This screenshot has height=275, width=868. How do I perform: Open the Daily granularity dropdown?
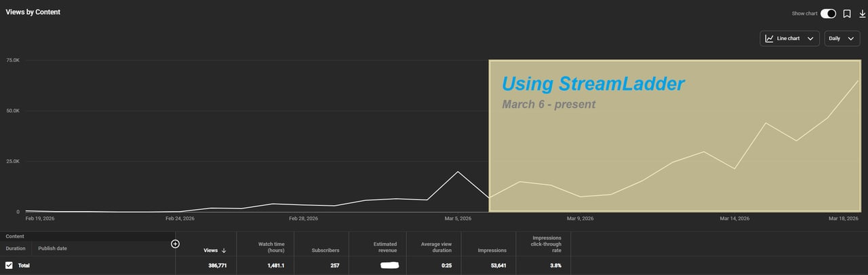[842, 39]
